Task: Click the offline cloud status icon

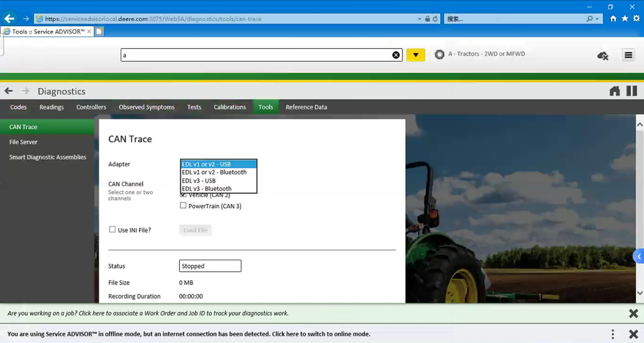Action: [602, 56]
